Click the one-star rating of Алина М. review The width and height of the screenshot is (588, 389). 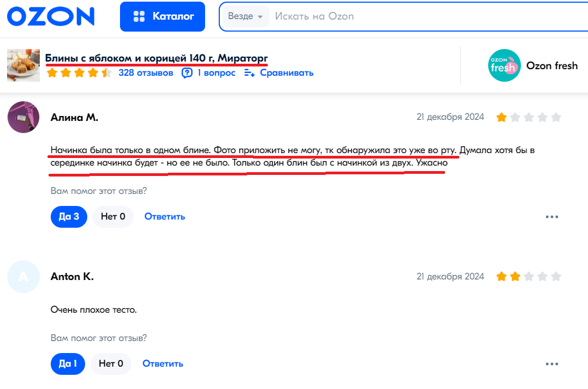pos(529,117)
